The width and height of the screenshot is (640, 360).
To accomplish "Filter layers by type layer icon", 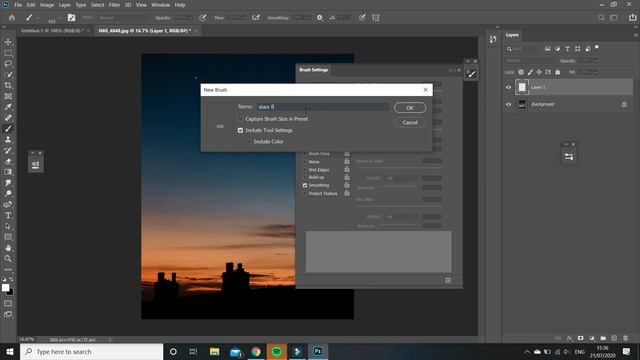I will pyautogui.click(x=567, y=49).
